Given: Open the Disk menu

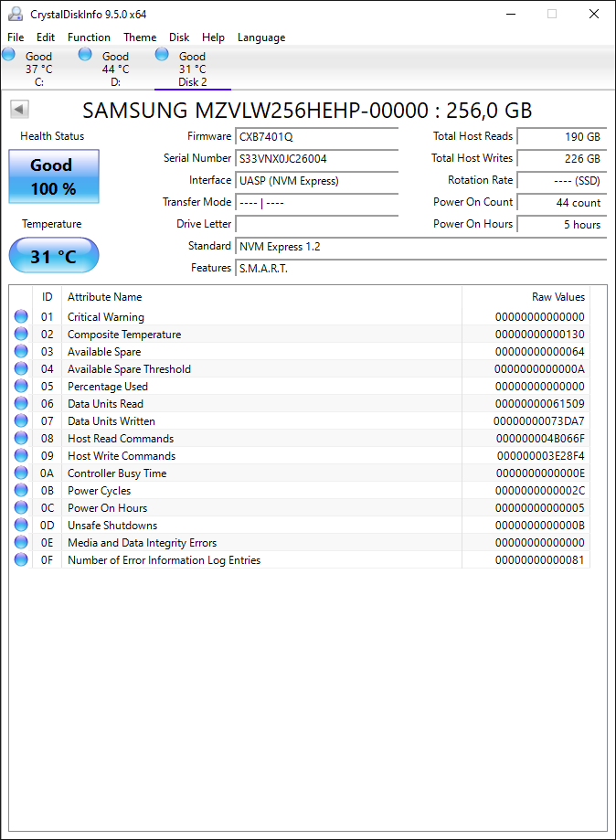Looking at the screenshot, I should coord(179,37).
